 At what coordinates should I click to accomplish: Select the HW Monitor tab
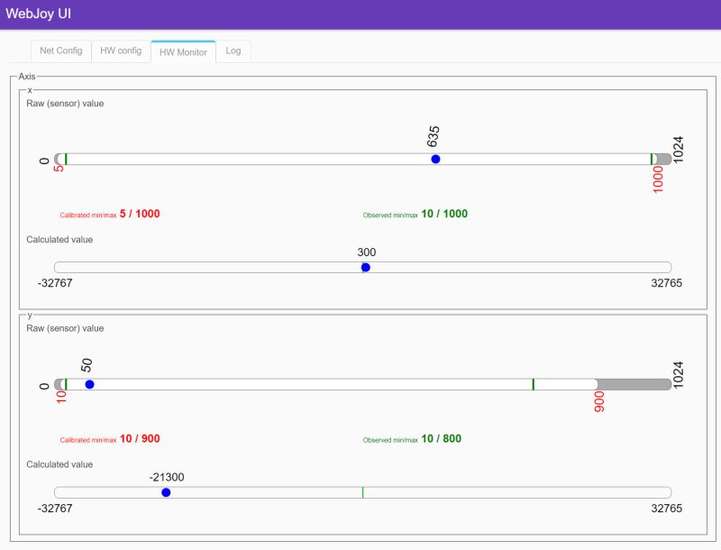point(183,52)
